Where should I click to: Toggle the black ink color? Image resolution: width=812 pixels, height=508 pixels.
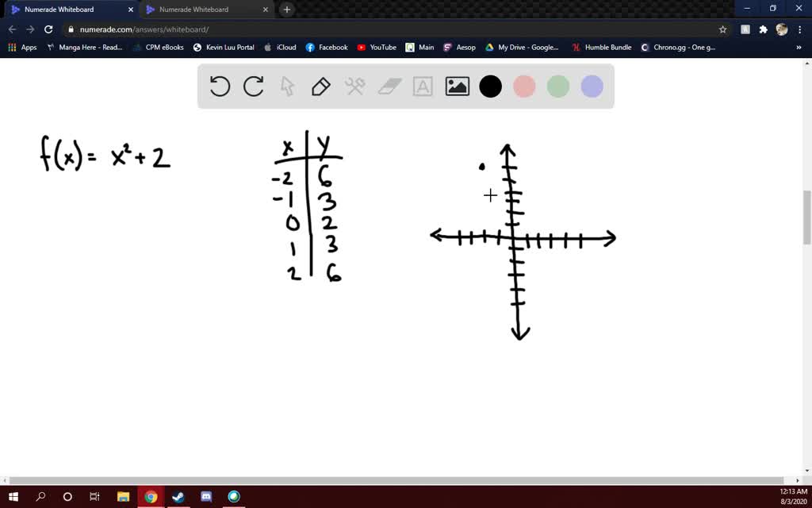point(490,87)
